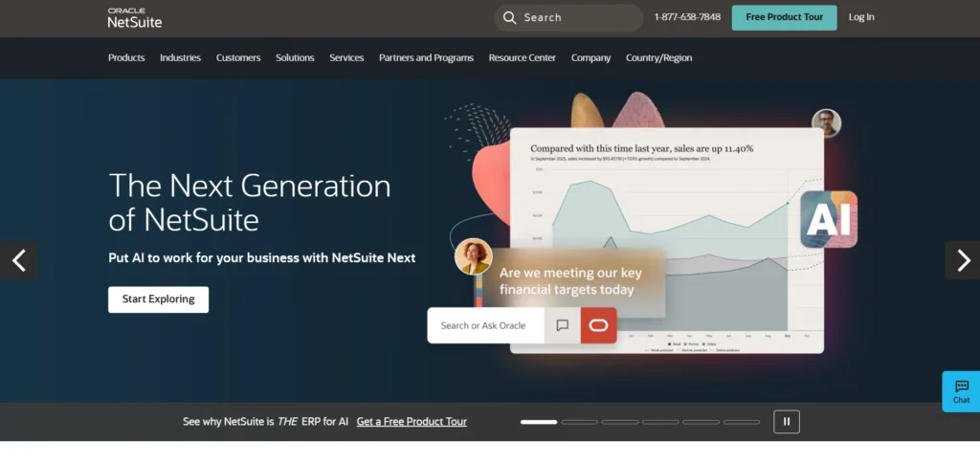Open the Products menu
This screenshot has width=980, height=464.
coord(126,57)
